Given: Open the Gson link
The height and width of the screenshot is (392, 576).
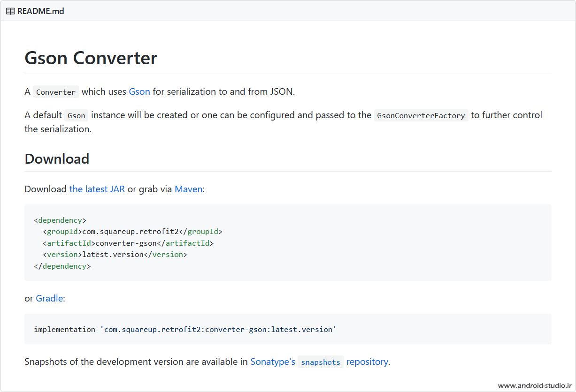Looking at the screenshot, I should [139, 91].
